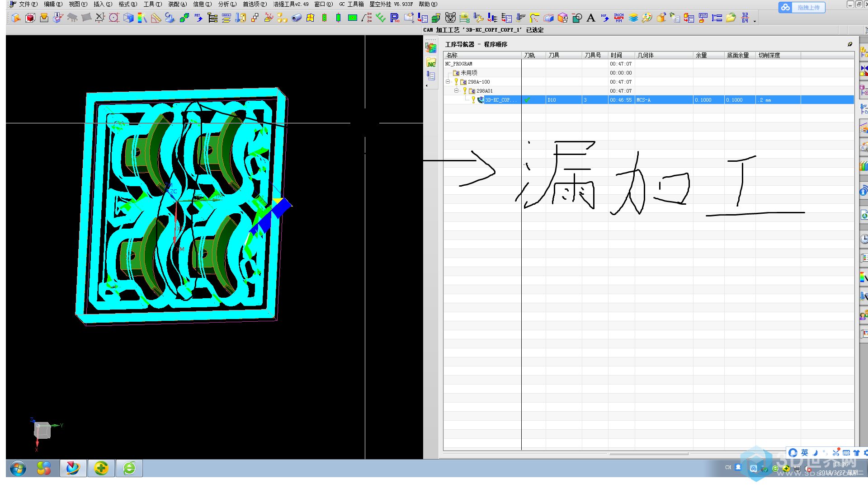This screenshot has width=868, height=488.
Task: Open the 星空外挂 V6.933F menu
Action: tap(391, 4)
